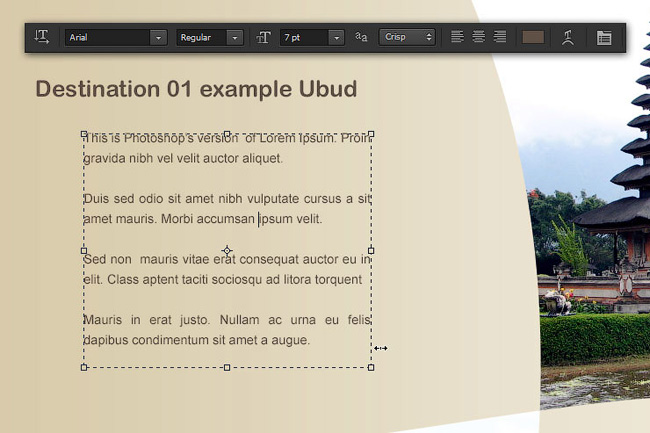This screenshot has height=433, width=650.
Task: Open the Crisp anti-aliasing dropdown
Action: click(x=407, y=37)
